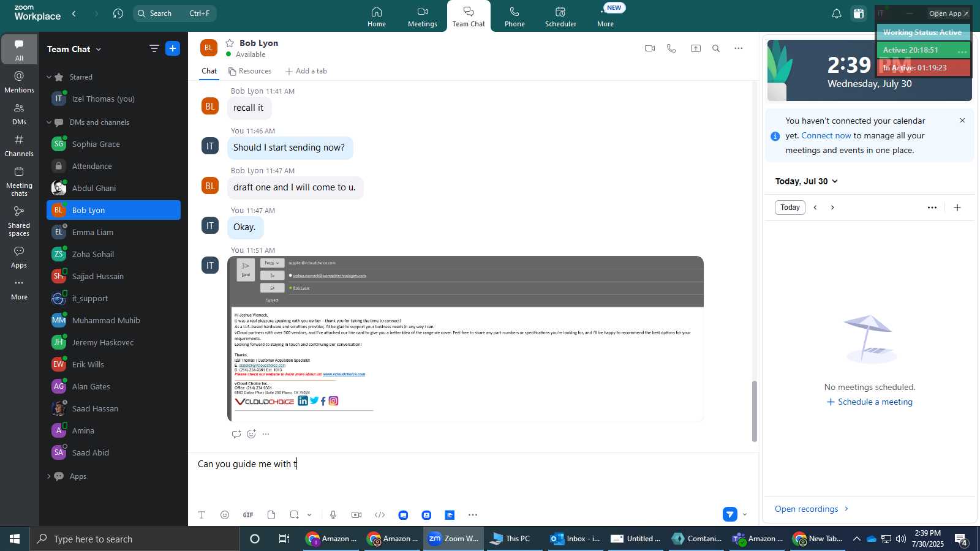Insert a code snippet

pos(380,515)
